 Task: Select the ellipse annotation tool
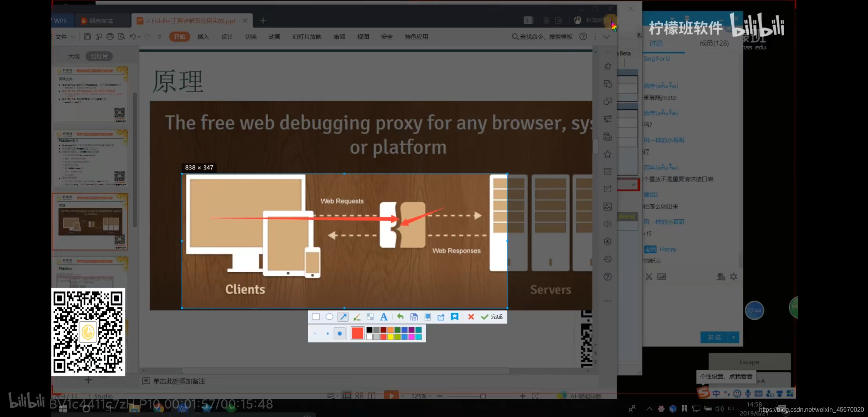(329, 317)
